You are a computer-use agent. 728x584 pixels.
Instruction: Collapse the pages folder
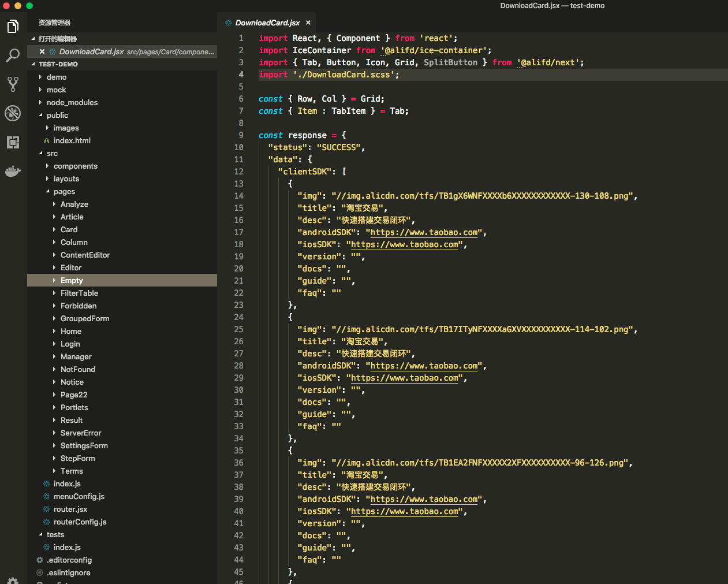[x=64, y=192]
